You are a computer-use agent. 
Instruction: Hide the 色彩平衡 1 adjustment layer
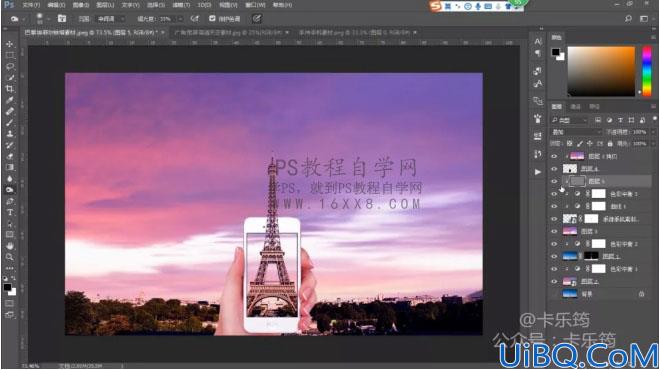(554, 269)
